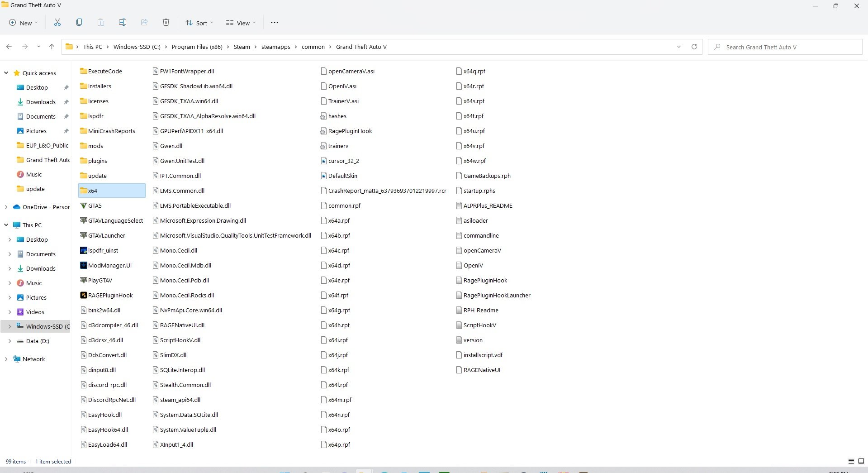Go up one folder level arrow
This screenshot has height=473, width=868.
point(52,47)
